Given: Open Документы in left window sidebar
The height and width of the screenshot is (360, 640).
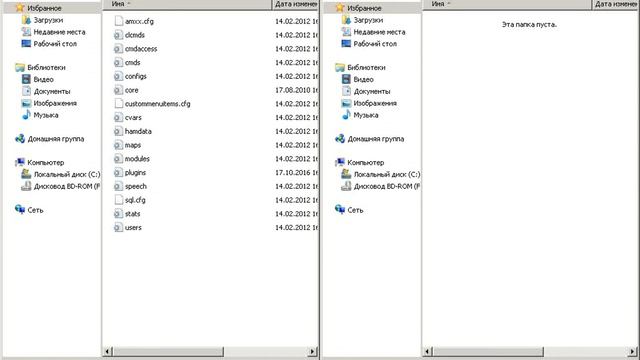Looking at the screenshot, I should (52, 91).
